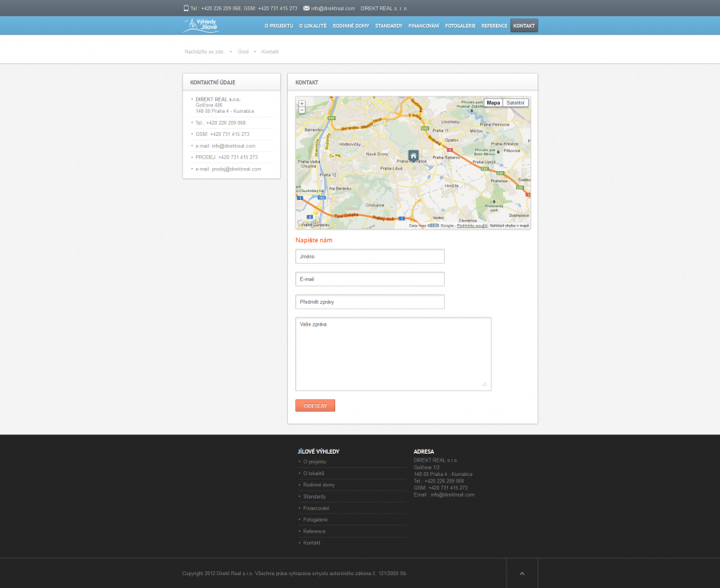Viewport: 720px width, 588px height.
Task: Click the Úvod breadcrumb link
Action: click(x=243, y=51)
